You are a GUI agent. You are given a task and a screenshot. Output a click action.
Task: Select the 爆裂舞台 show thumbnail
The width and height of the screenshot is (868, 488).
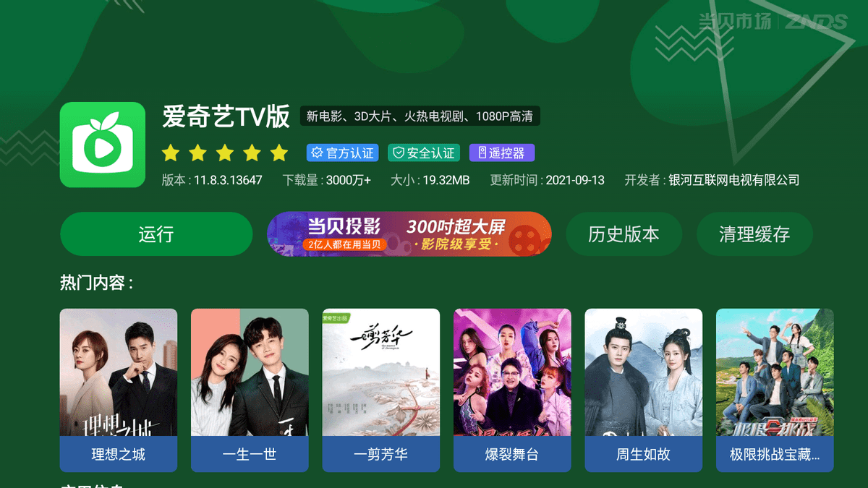pyautogui.click(x=512, y=390)
